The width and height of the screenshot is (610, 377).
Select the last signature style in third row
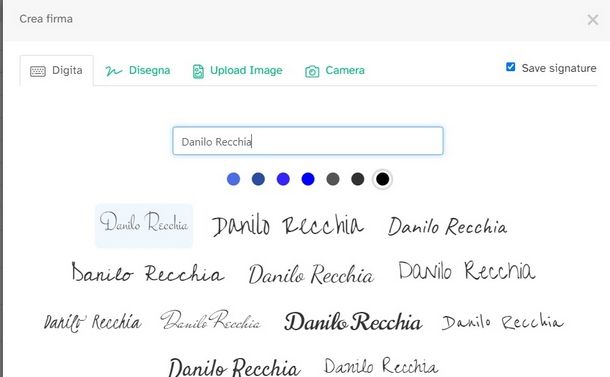tap(503, 322)
